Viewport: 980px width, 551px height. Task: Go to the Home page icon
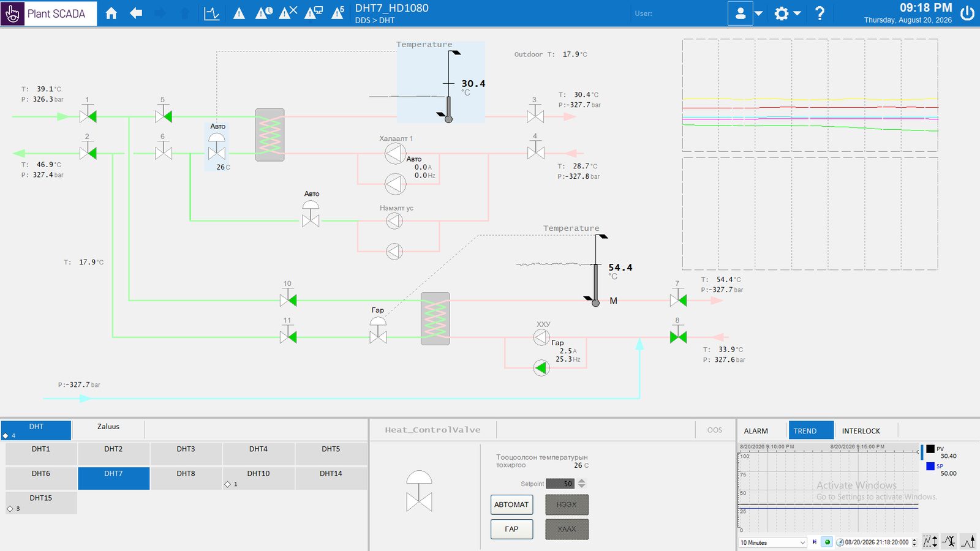coord(111,13)
